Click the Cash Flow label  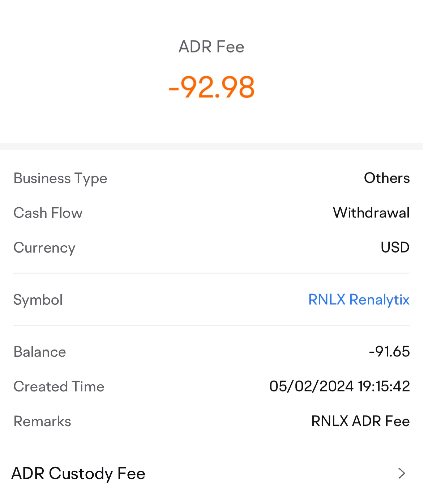48,213
